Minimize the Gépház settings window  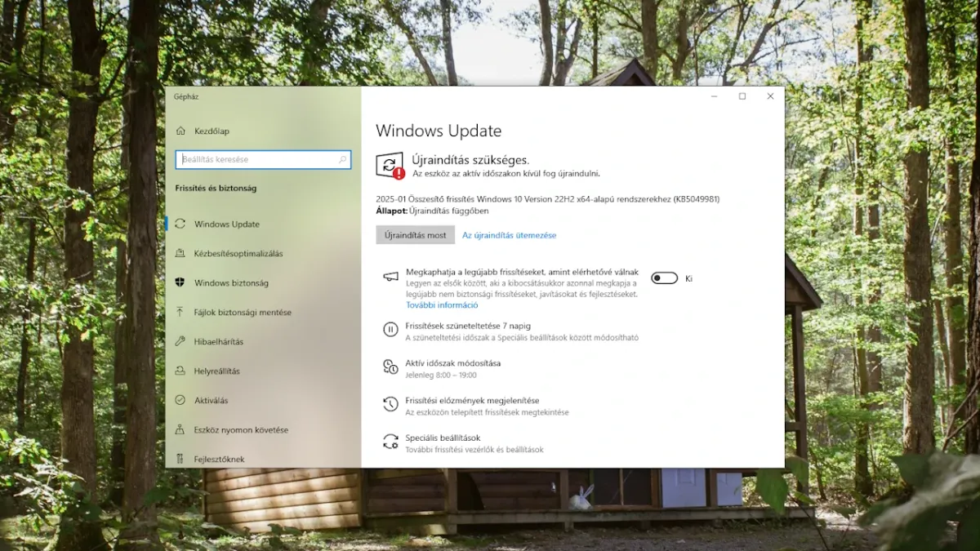point(714,96)
